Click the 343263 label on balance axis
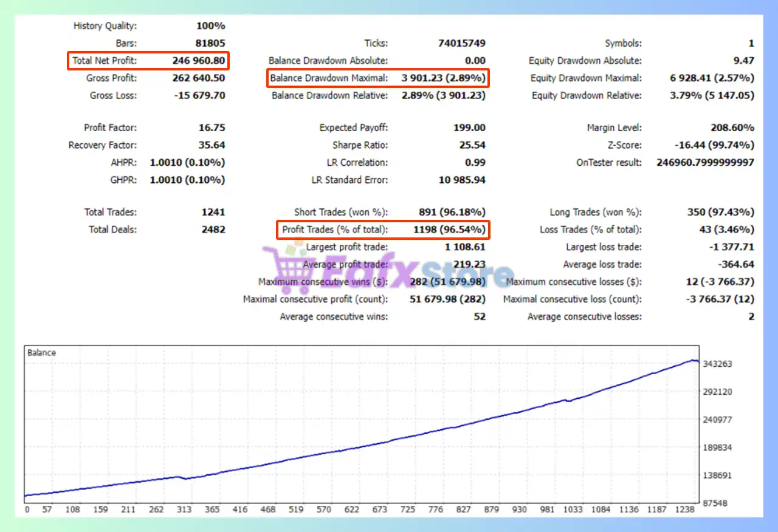The width and height of the screenshot is (778, 532). 717,364
